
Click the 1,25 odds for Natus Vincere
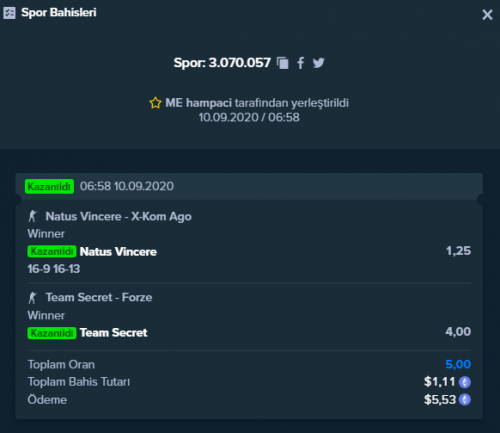pyautogui.click(x=458, y=251)
